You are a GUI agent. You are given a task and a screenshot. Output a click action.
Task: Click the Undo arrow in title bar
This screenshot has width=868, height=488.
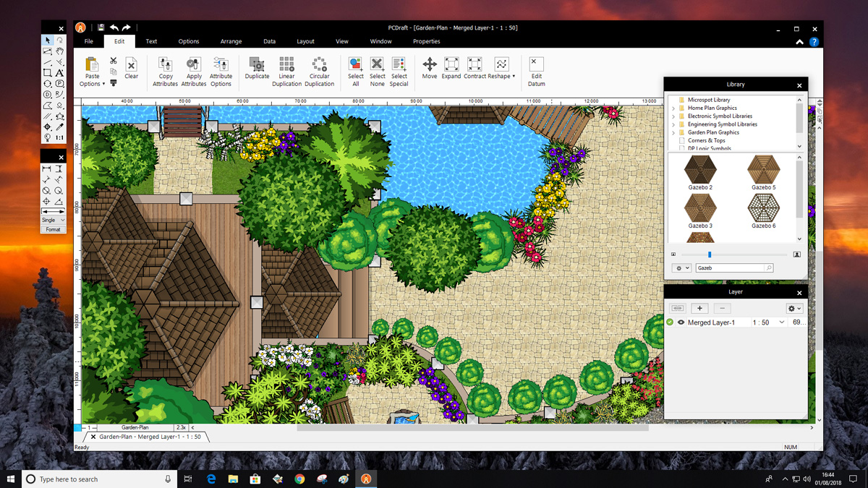114,27
